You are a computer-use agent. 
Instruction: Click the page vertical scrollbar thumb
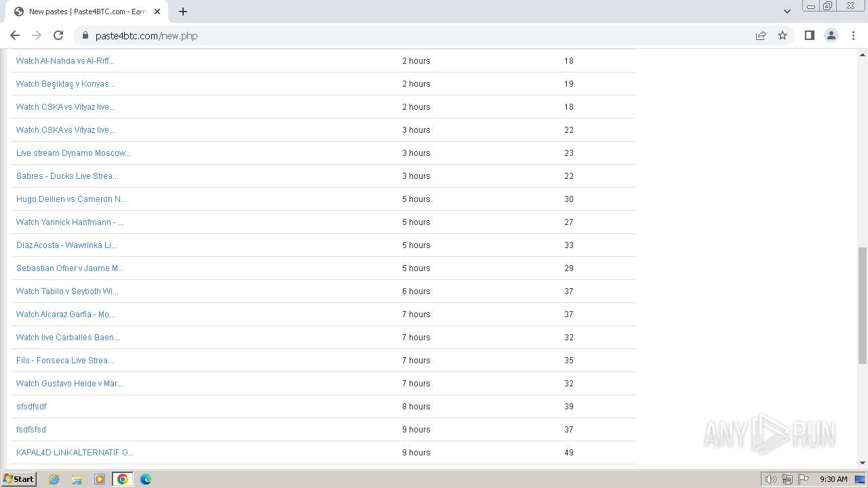[863, 306]
